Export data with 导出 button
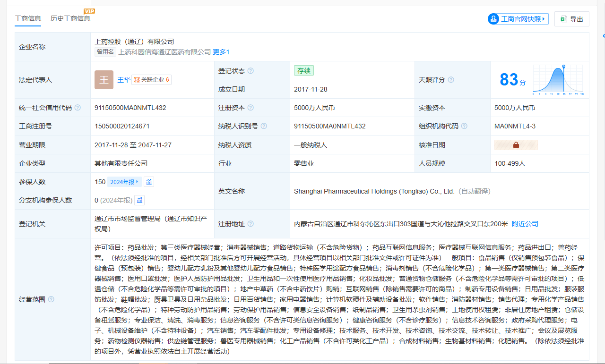 click(x=571, y=19)
